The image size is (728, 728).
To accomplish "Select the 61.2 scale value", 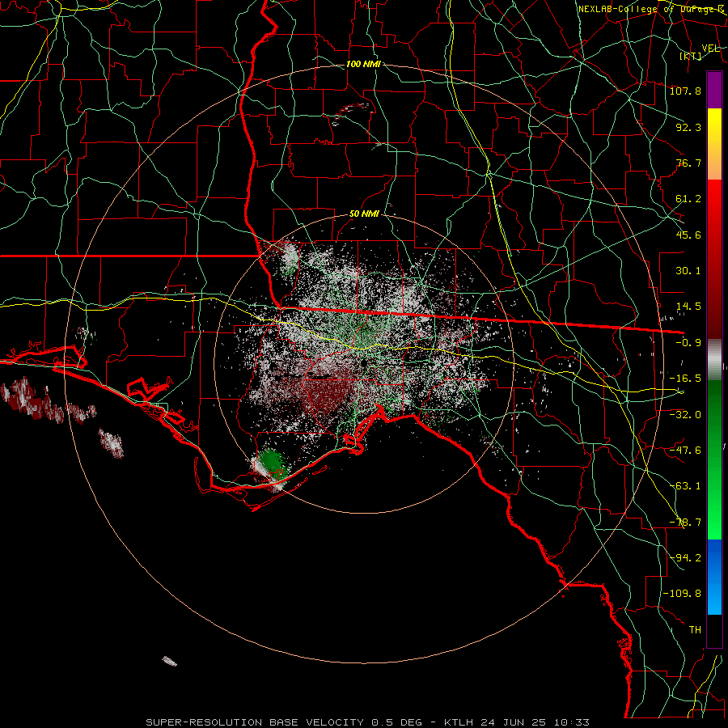I will click(688, 199).
